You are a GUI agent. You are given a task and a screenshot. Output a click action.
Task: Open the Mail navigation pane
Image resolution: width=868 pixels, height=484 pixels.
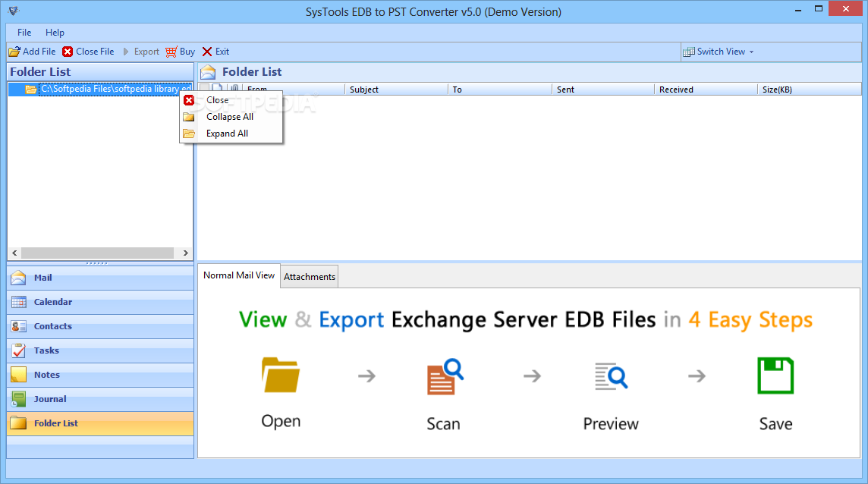(x=100, y=278)
